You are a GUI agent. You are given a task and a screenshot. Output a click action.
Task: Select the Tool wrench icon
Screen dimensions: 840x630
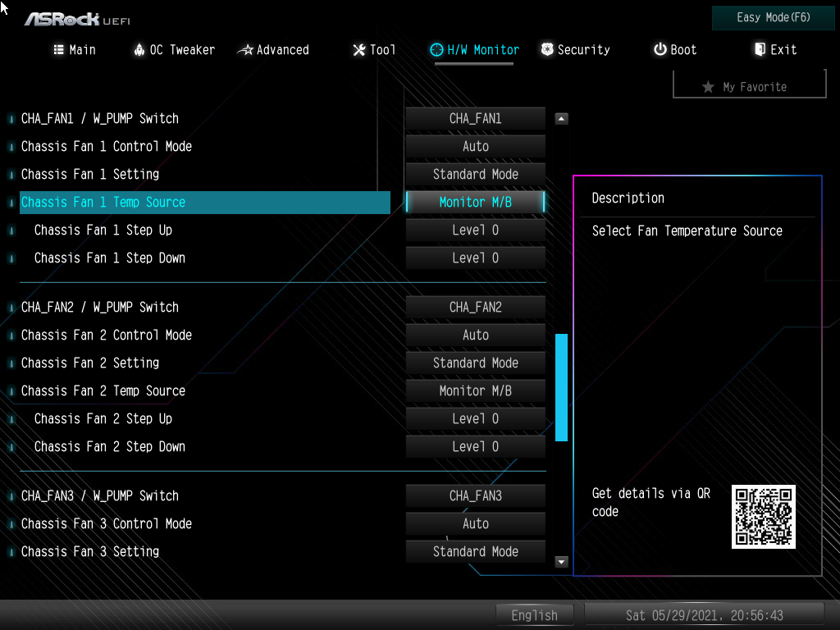358,50
